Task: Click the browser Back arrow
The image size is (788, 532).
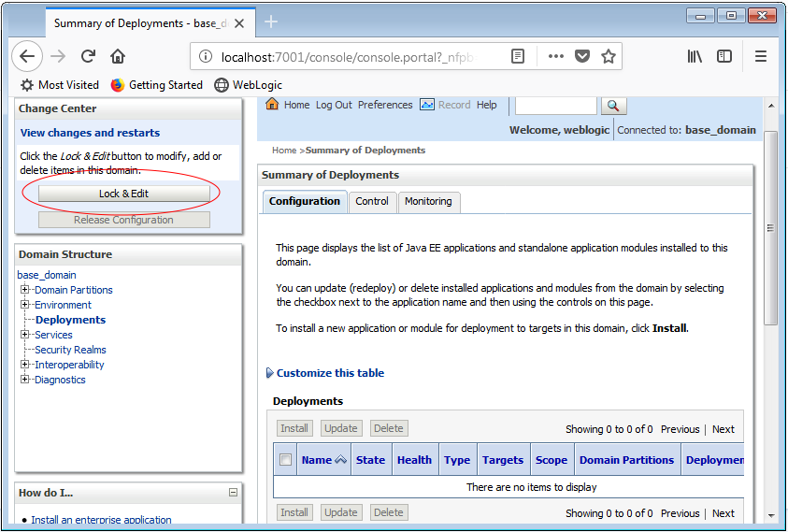Action: (27, 56)
